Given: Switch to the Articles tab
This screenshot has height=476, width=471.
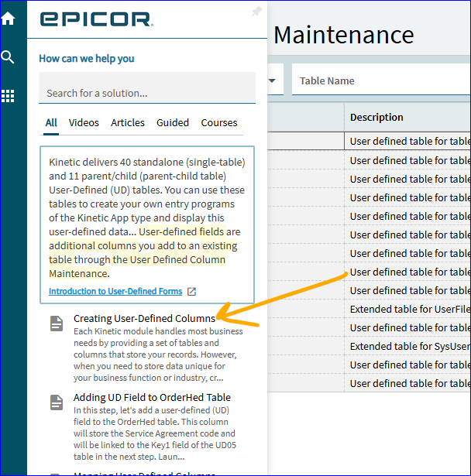Looking at the screenshot, I should tap(128, 122).
